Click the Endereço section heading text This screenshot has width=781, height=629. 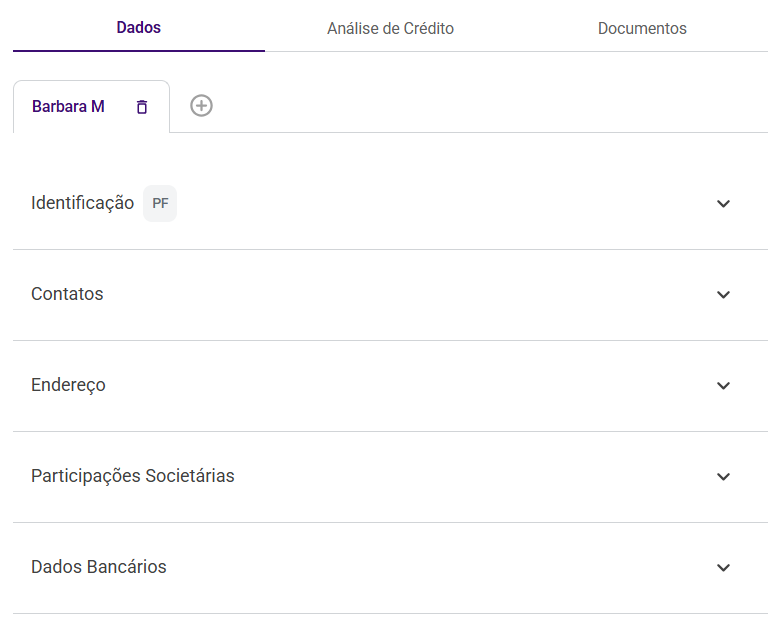(x=68, y=385)
